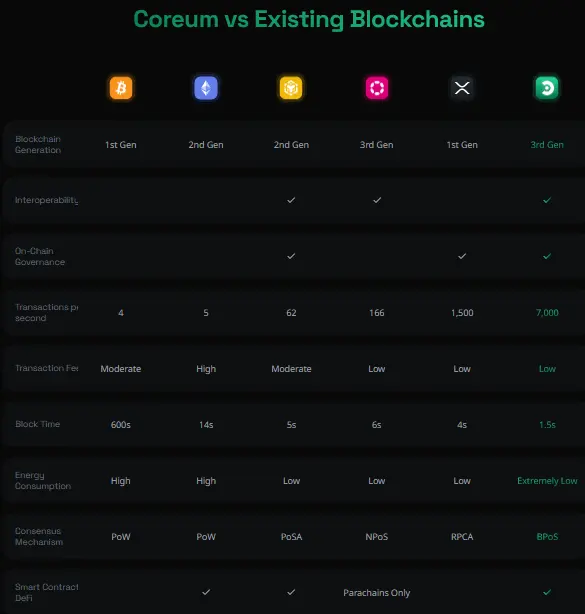
Task: Click the green BPoS consensus value
Action: pos(547,536)
